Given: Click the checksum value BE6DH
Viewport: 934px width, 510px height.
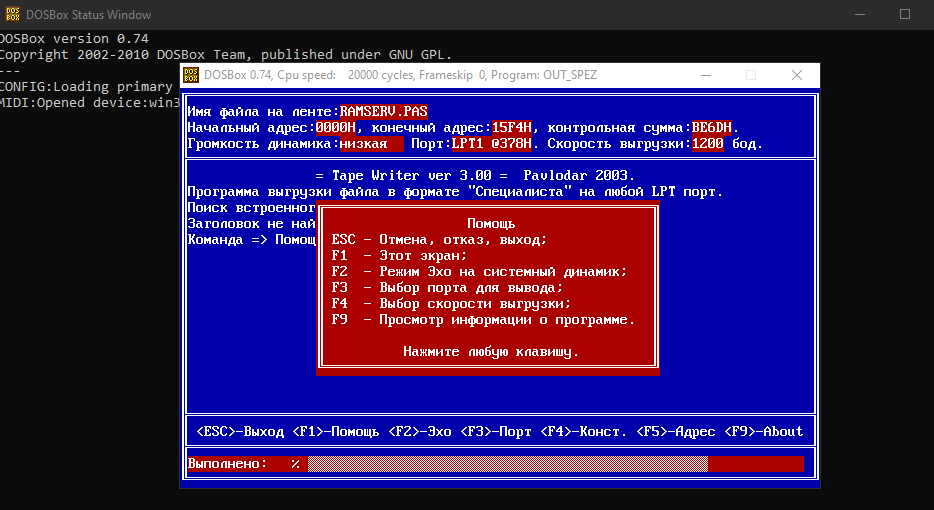Looking at the screenshot, I should click(x=712, y=128).
